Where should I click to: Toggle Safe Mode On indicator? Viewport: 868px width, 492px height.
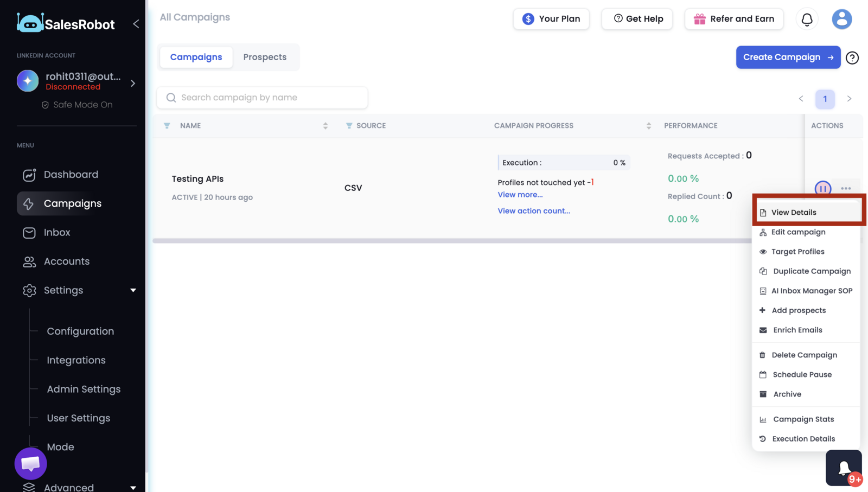pyautogui.click(x=77, y=105)
